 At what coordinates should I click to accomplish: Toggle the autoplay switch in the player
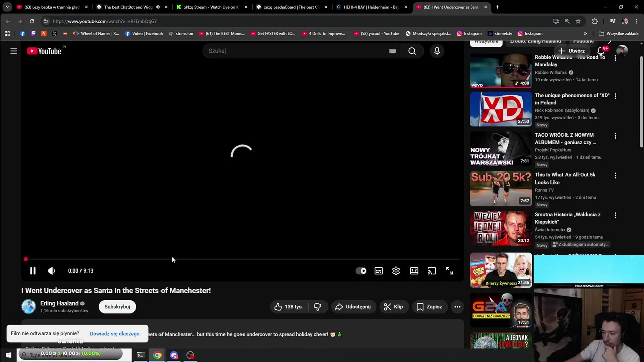pos(361,271)
